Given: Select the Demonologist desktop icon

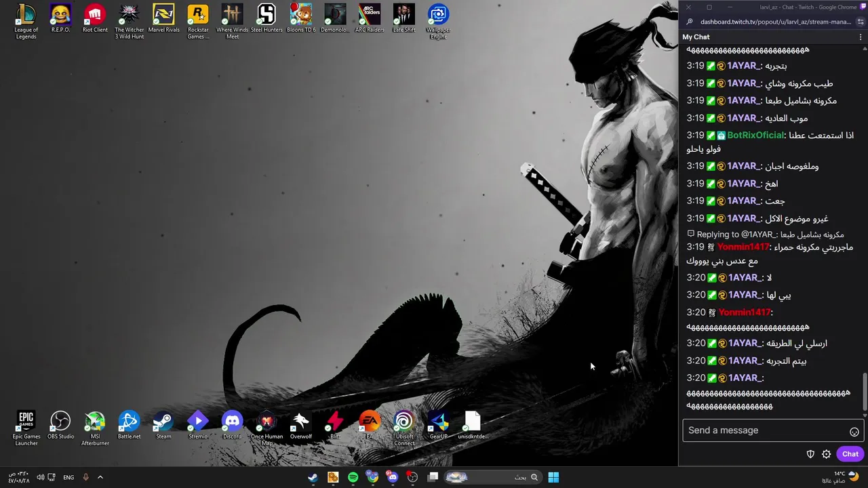Looking at the screenshot, I should (x=335, y=19).
